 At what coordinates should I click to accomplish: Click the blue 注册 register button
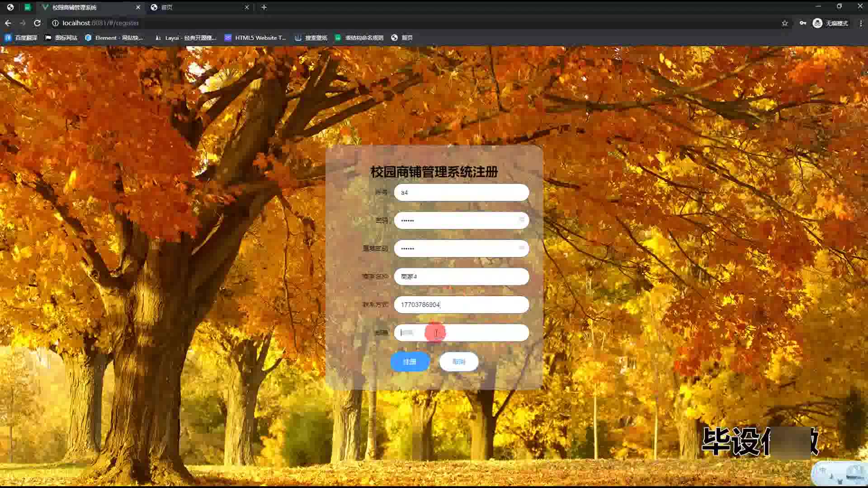pos(410,361)
